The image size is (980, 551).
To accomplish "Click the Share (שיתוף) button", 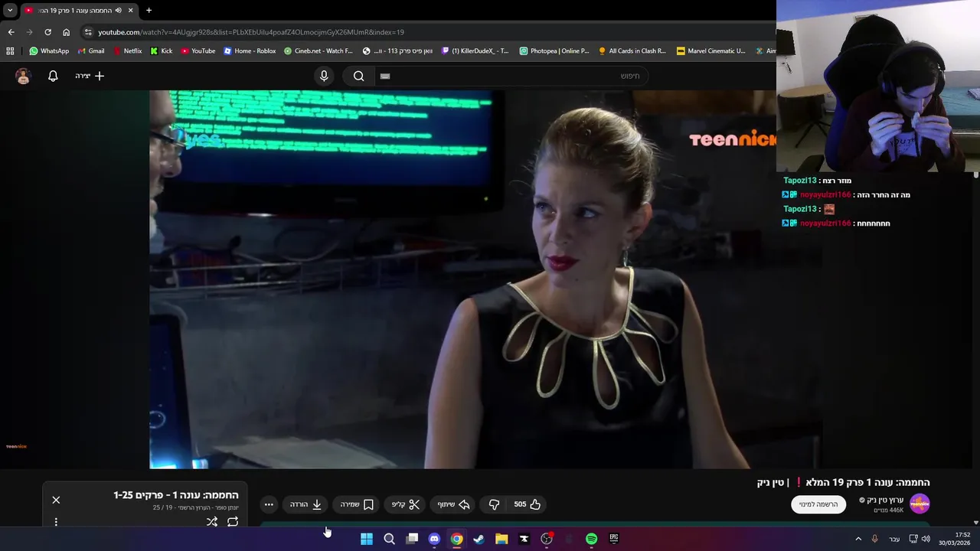I will coord(453,504).
